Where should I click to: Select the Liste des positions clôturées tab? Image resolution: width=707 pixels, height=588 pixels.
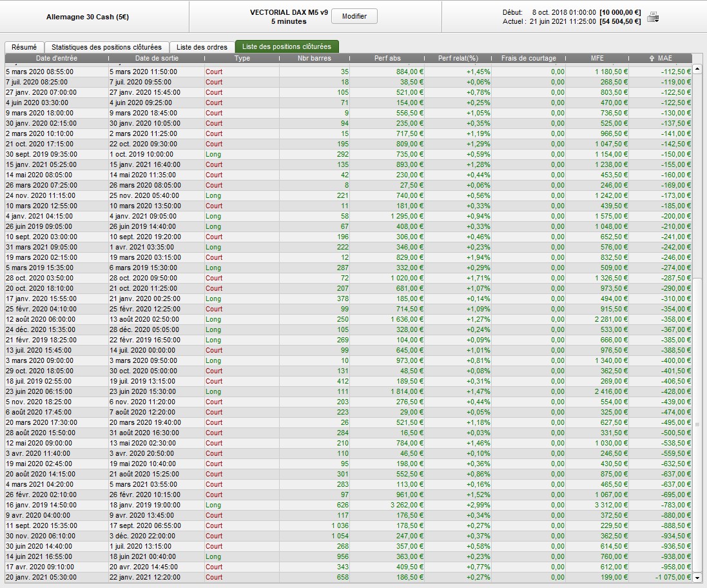pos(287,47)
